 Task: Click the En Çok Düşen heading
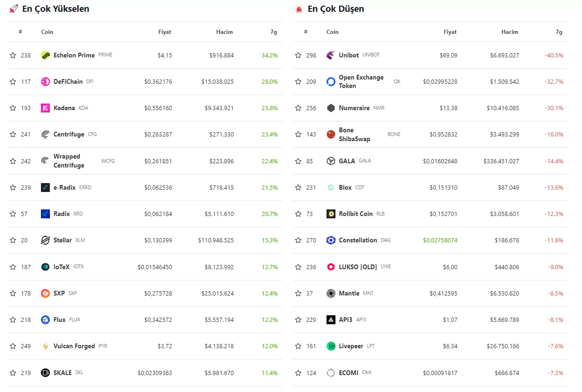pos(335,8)
